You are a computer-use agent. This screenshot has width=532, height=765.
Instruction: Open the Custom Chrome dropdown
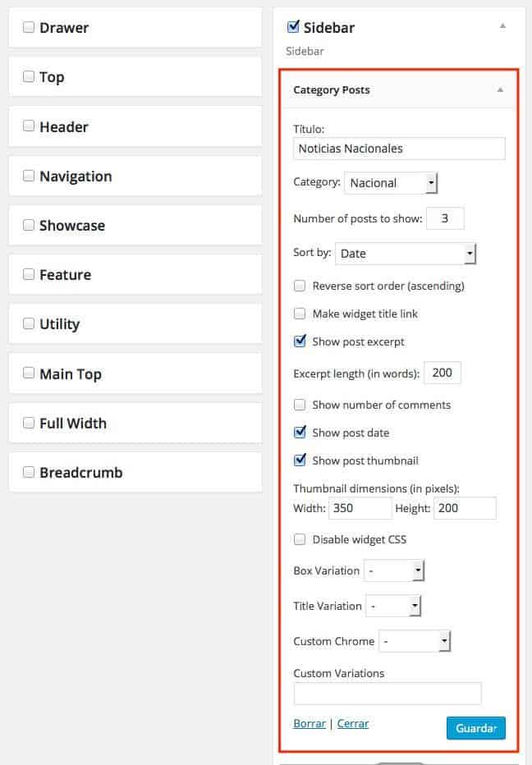coord(415,641)
